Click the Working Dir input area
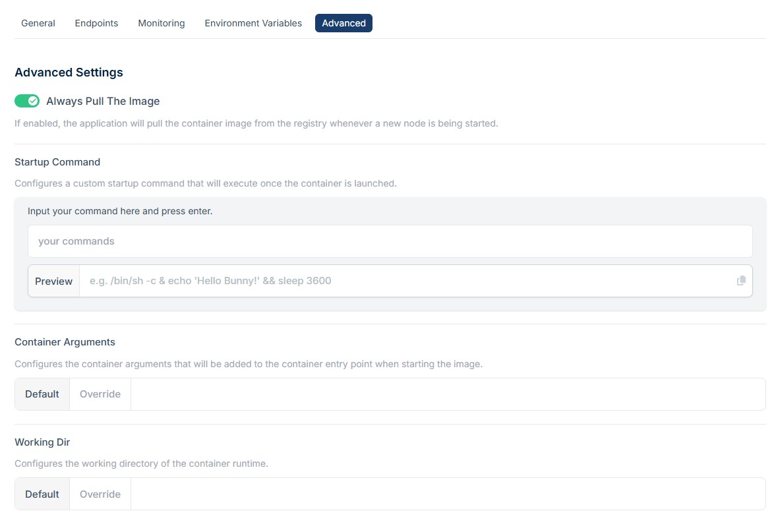The width and height of the screenshot is (774, 532). [448, 494]
